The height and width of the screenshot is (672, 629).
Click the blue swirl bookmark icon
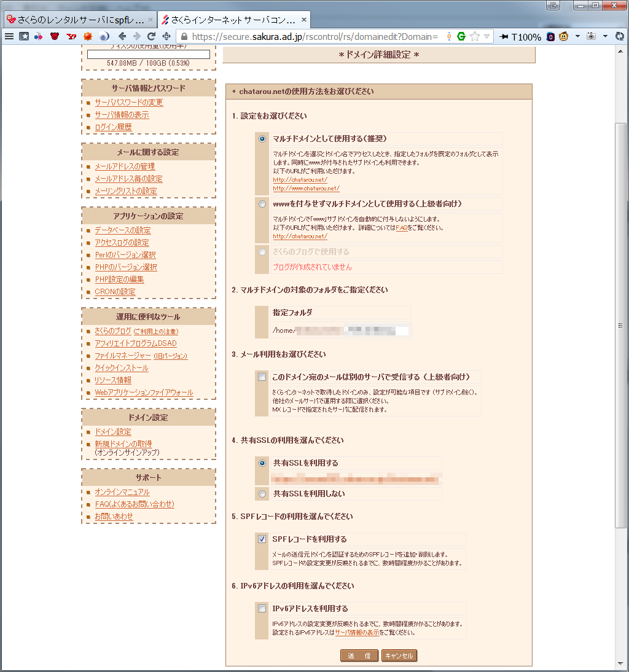pyautogui.click(x=104, y=36)
